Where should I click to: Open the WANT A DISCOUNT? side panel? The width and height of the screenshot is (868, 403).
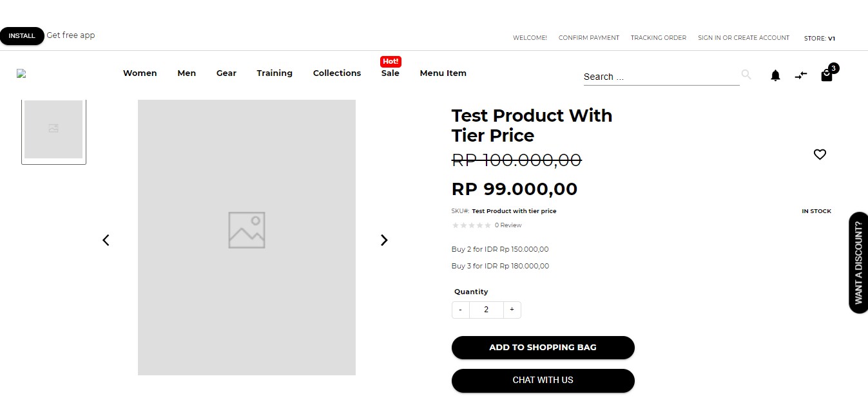859,262
